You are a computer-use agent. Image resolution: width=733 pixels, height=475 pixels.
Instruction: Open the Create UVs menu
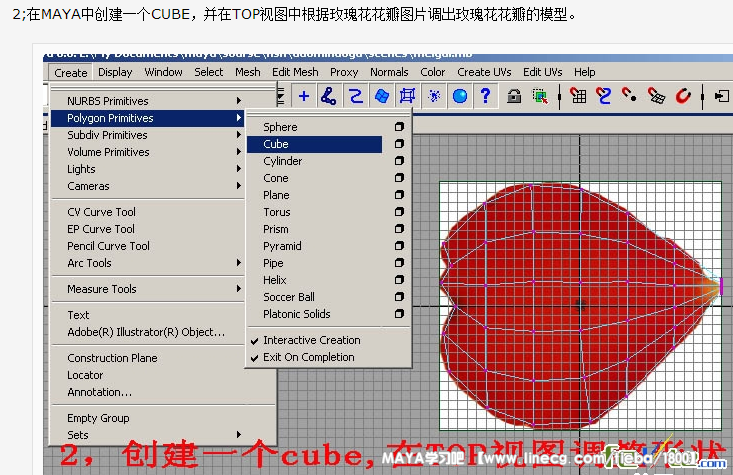click(x=484, y=72)
